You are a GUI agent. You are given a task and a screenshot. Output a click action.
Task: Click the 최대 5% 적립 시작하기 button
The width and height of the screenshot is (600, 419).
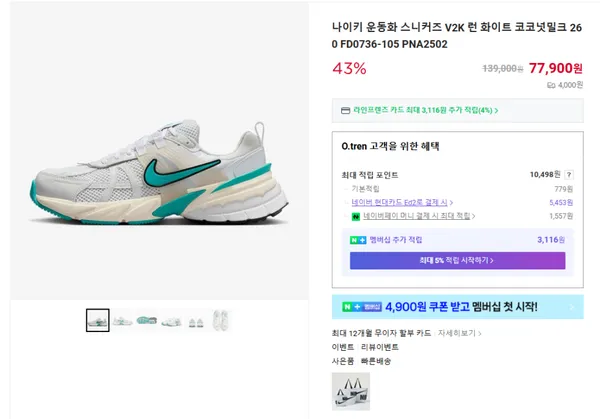tap(457, 260)
